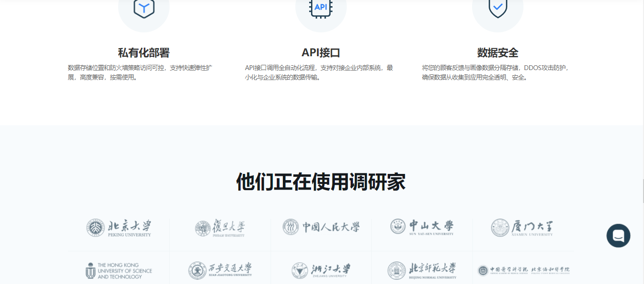
Task: Click the 数据安全 heading
Action: point(498,52)
